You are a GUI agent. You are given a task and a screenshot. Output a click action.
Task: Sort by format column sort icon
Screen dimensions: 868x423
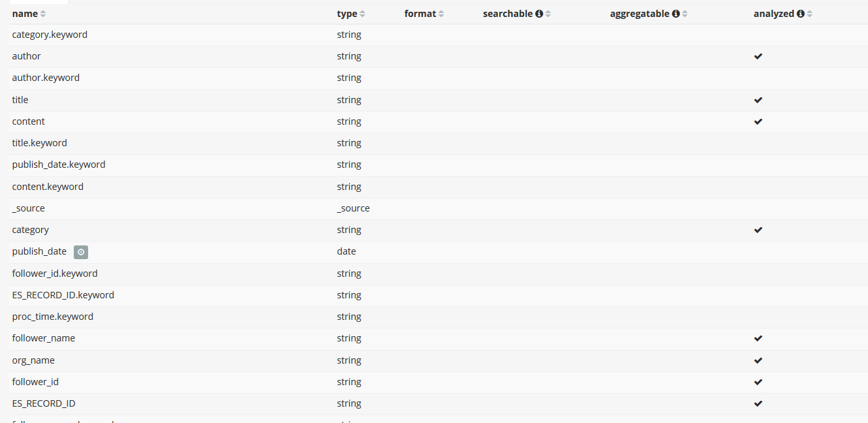[441, 14]
